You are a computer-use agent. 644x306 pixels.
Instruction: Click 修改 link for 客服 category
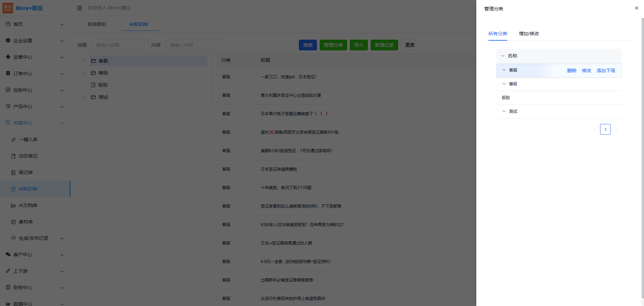pos(586,71)
